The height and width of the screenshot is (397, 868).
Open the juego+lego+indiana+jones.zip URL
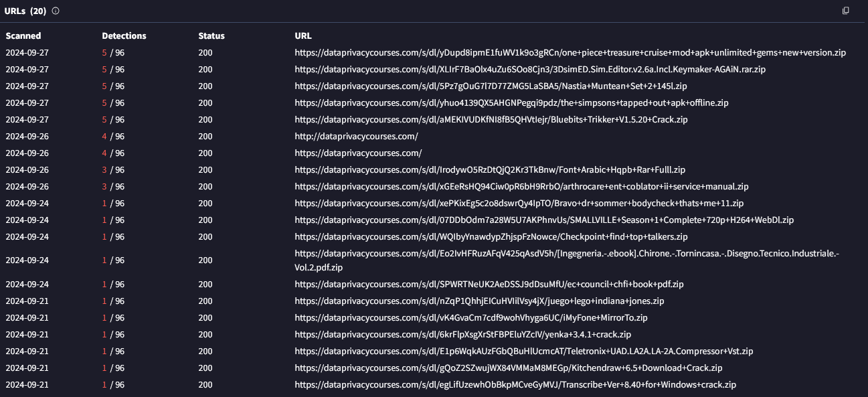(479, 301)
